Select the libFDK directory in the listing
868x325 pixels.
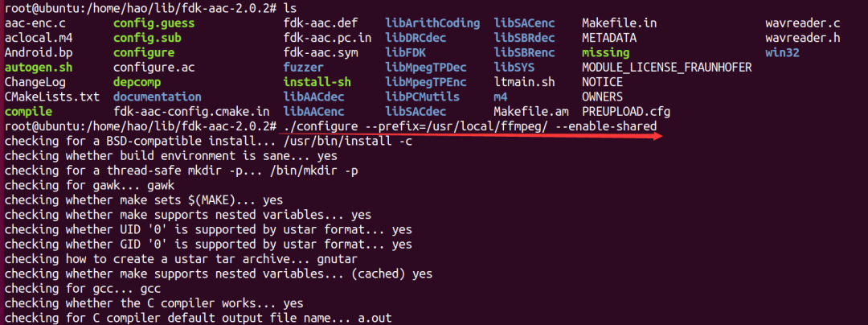point(404,52)
